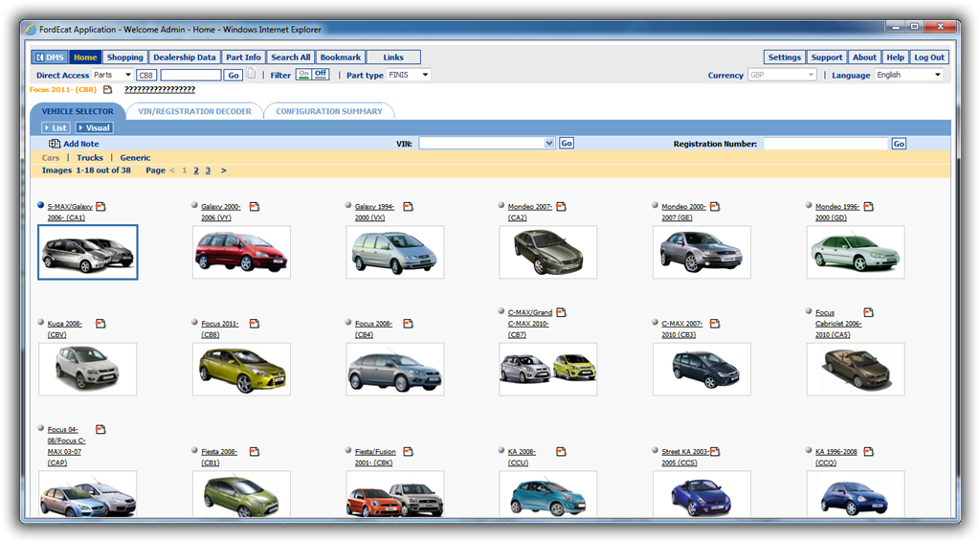
Task: Click note icon next to orange Focus 2011- (CB8) header
Action: (107, 89)
